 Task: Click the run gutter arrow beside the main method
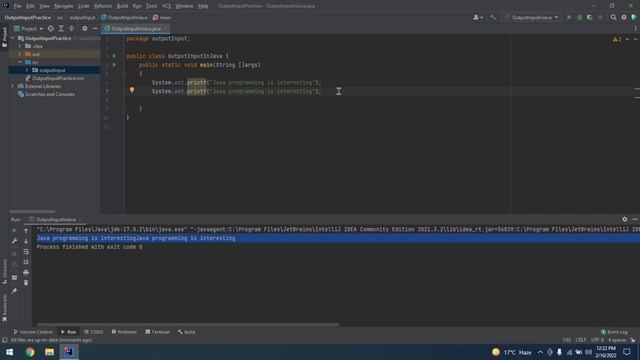coord(114,65)
